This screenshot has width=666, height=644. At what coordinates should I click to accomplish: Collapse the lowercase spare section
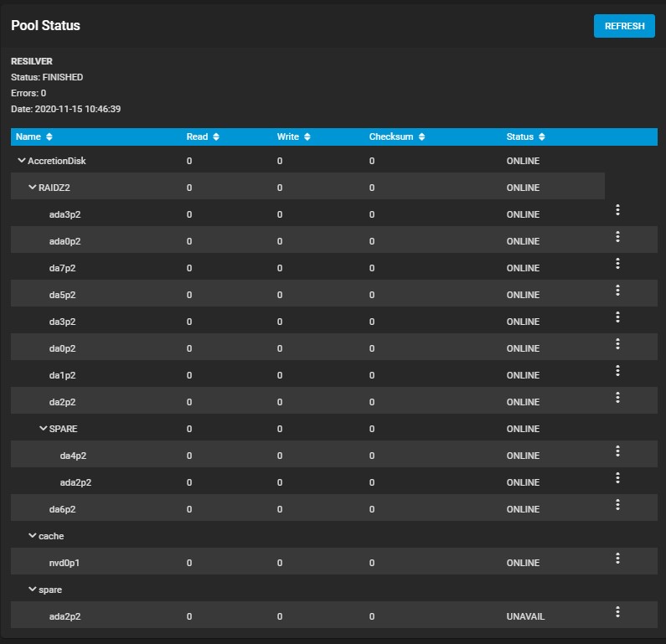[x=32, y=590]
